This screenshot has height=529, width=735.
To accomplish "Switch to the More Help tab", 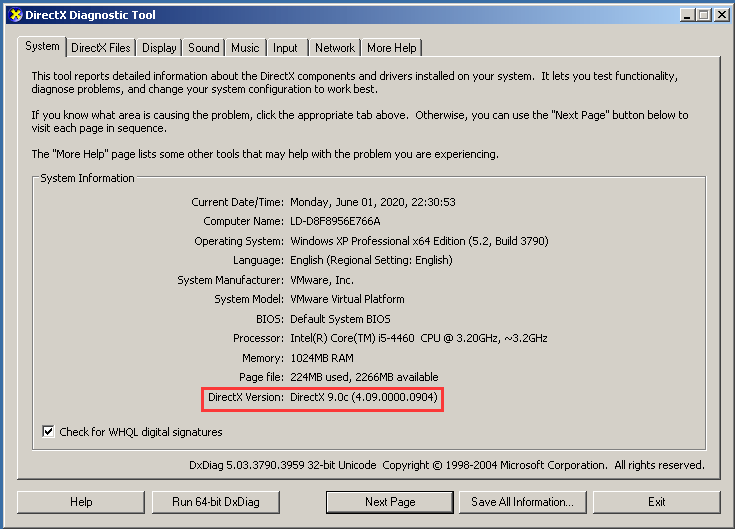I will (391, 48).
